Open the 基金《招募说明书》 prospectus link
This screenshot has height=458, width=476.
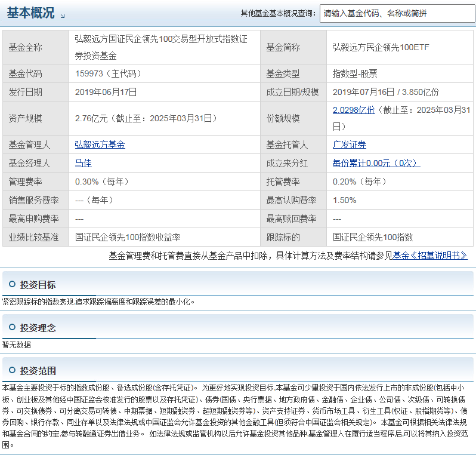click(x=430, y=256)
